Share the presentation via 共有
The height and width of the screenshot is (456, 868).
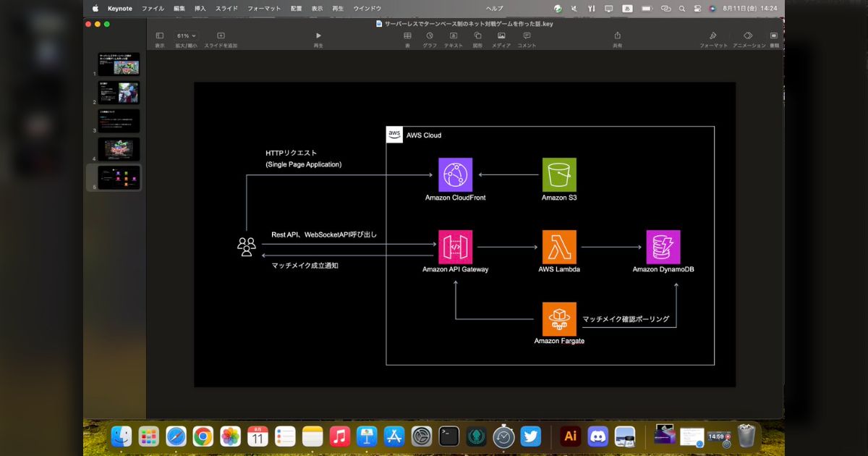[x=617, y=35]
